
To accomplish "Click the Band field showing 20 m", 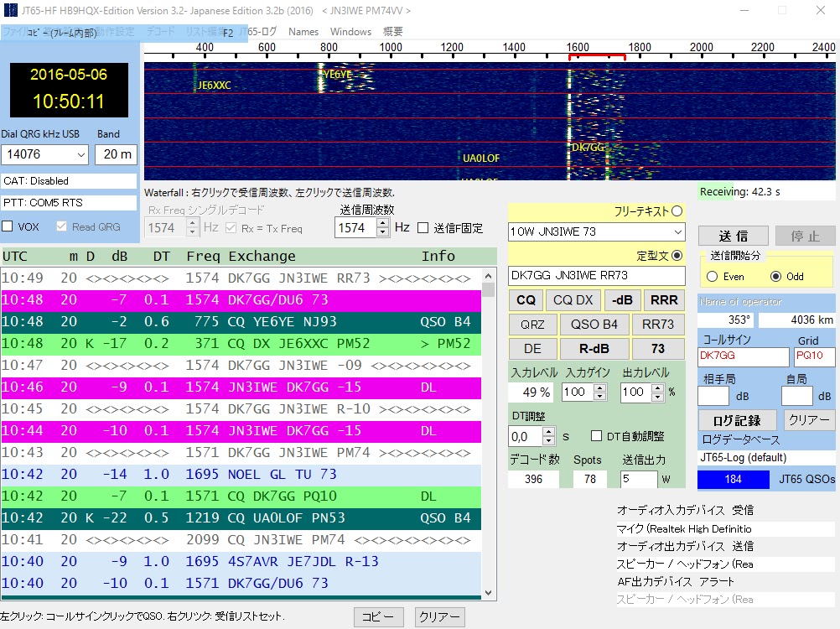I will click(x=117, y=154).
